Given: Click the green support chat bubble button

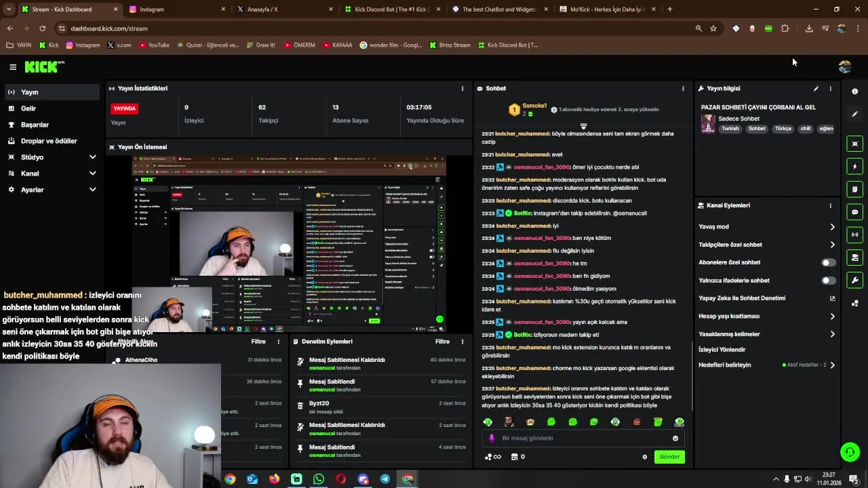Looking at the screenshot, I should pyautogui.click(x=850, y=451).
